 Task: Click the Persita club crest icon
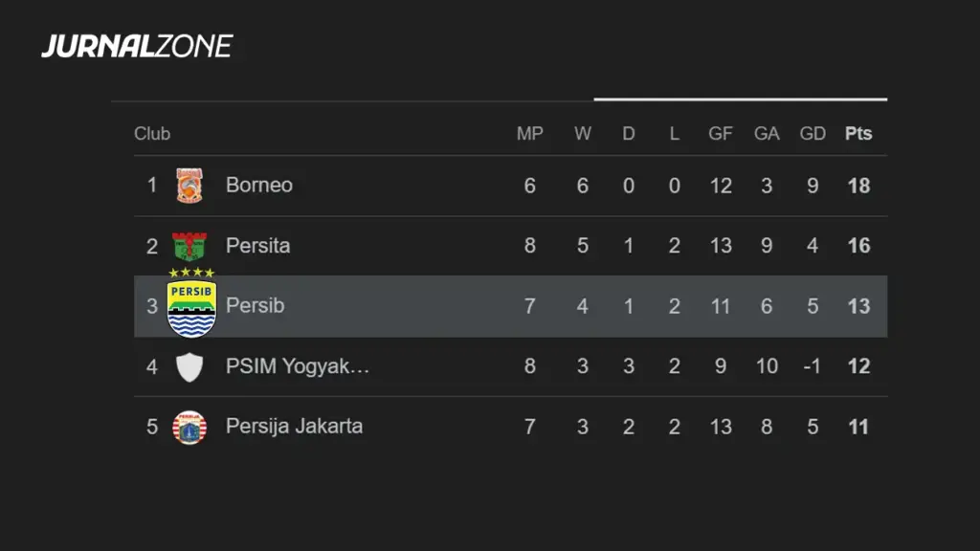click(189, 246)
